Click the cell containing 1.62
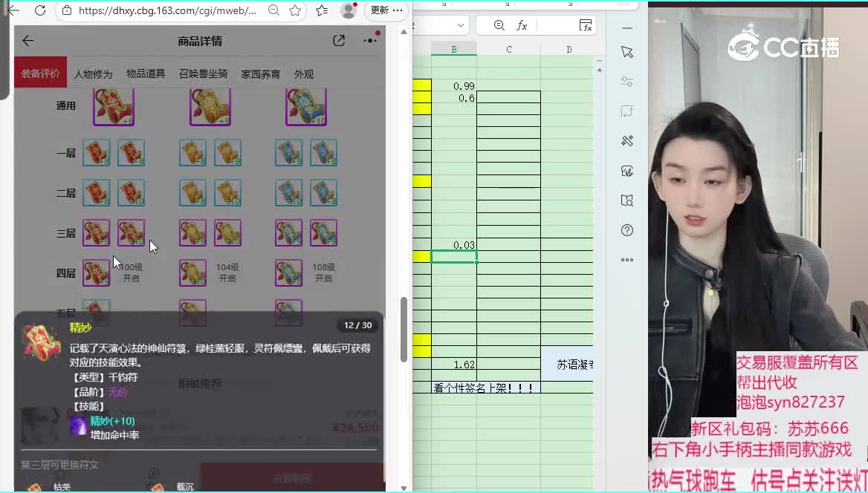The image size is (868, 493). coord(454,365)
